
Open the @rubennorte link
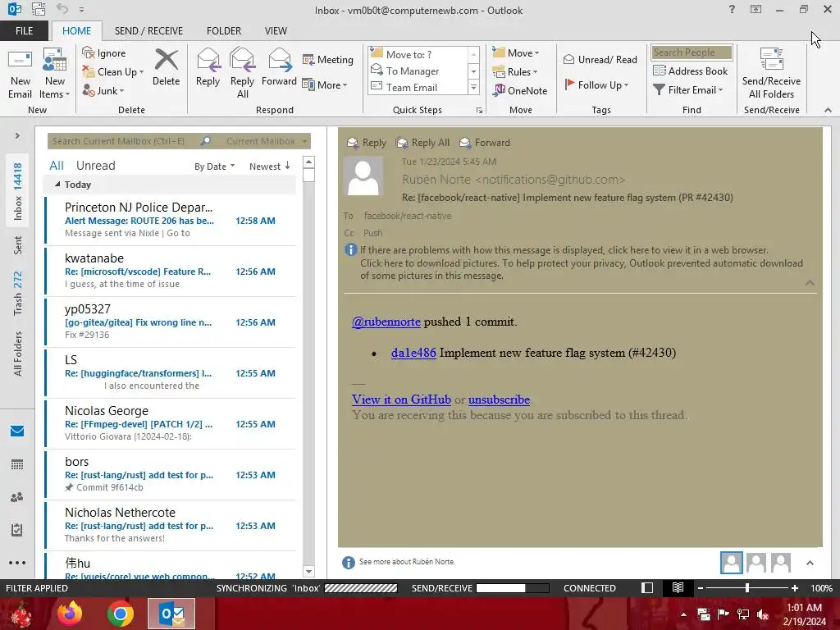[x=386, y=322]
